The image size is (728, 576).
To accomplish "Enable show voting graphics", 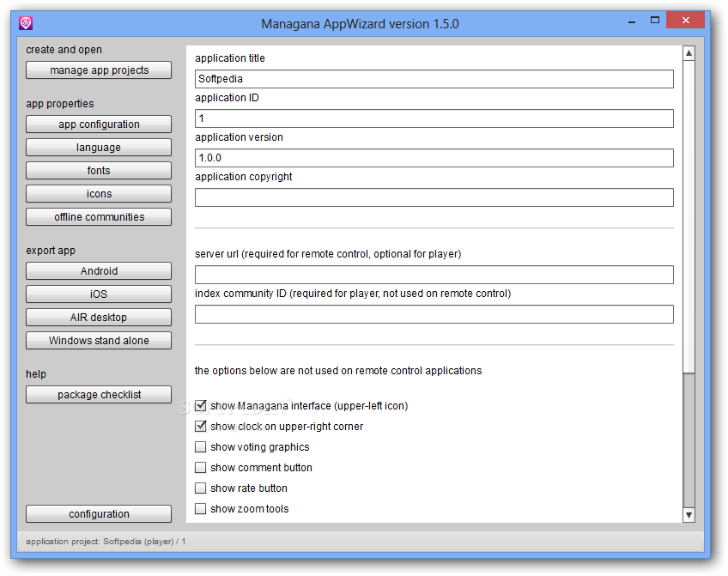I will click(x=201, y=447).
